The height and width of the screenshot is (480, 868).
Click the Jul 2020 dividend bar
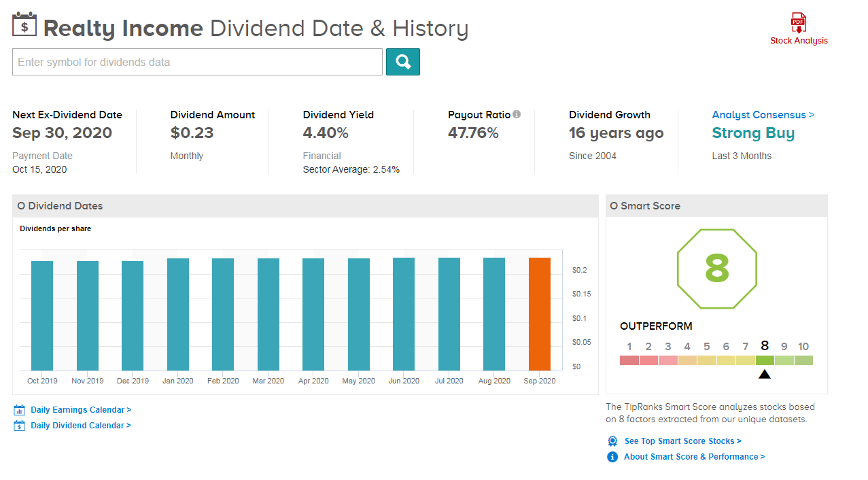[449, 314]
